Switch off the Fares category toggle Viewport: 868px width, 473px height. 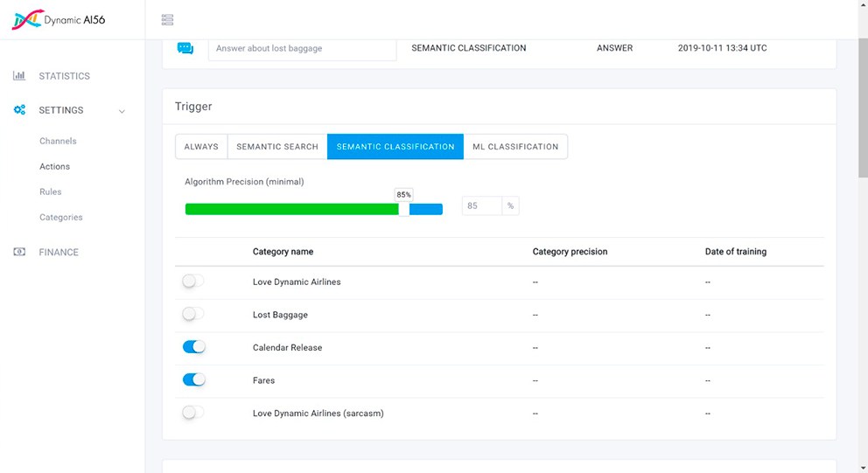(193, 379)
